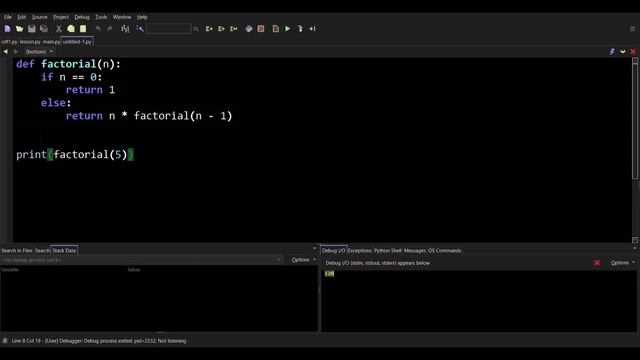Open the Search in Files panel tab
The width and height of the screenshot is (640, 360).
click(x=17, y=251)
